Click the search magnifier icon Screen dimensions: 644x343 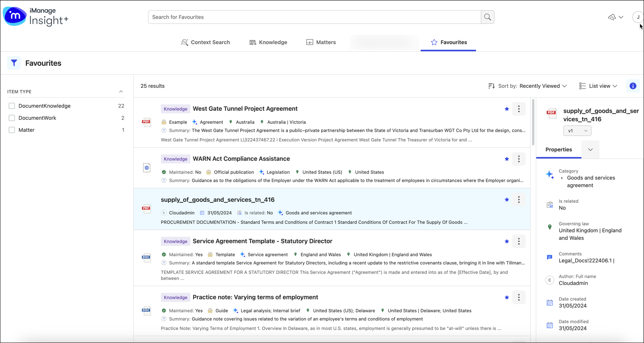pyautogui.click(x=487, y=17)
